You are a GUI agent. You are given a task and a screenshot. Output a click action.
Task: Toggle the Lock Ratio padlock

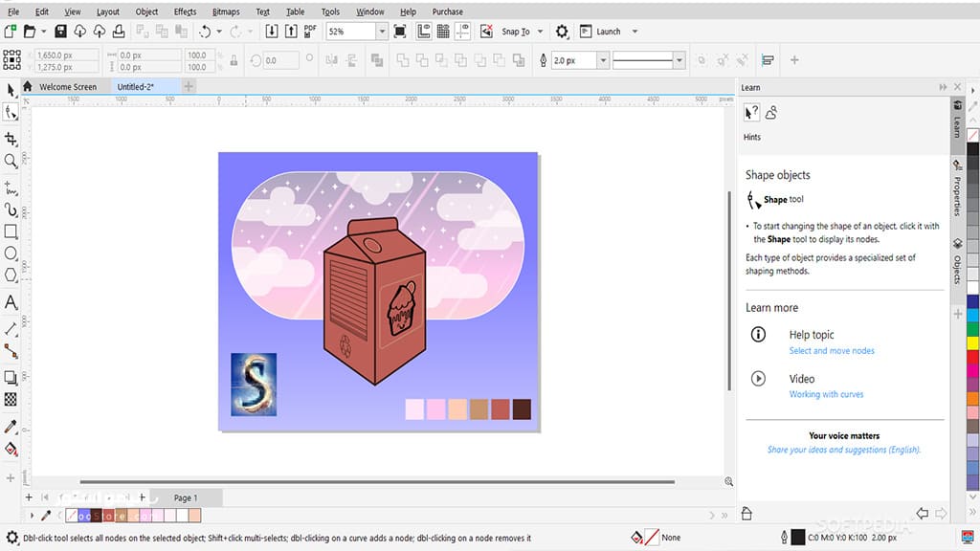coord(234,60)
